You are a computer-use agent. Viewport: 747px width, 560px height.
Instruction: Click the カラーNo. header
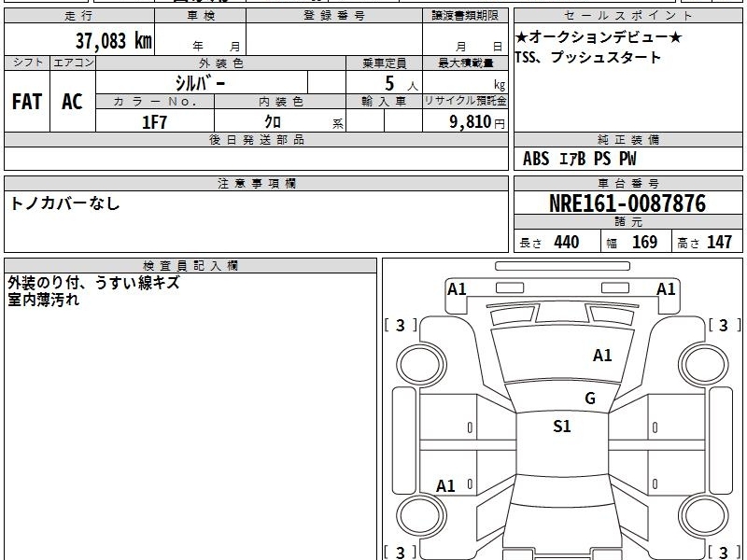pos(155,102)
